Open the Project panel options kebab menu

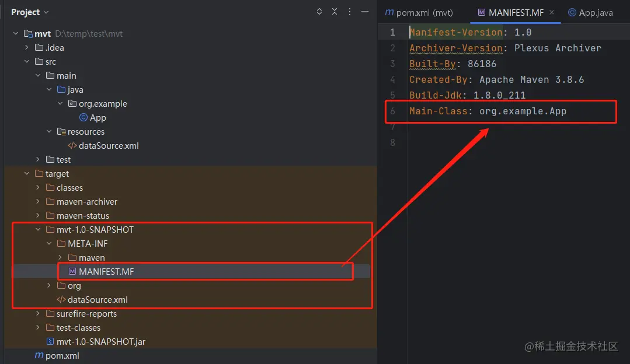pyautogui.click(x=350, y=12)
